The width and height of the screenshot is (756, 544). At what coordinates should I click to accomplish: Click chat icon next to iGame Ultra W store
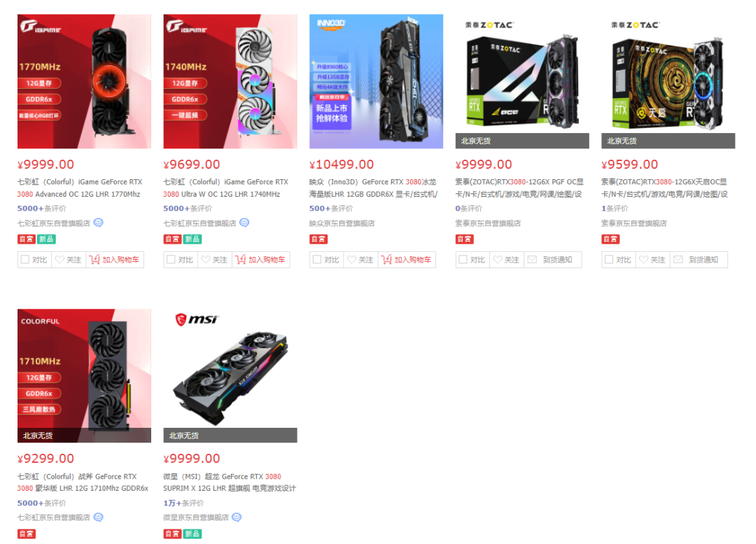[244, 223]
